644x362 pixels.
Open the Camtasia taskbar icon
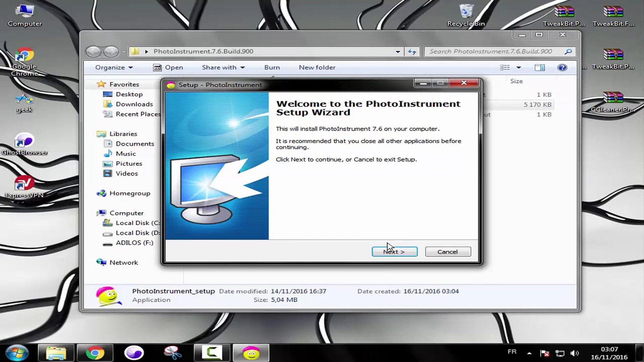point(212,353)
